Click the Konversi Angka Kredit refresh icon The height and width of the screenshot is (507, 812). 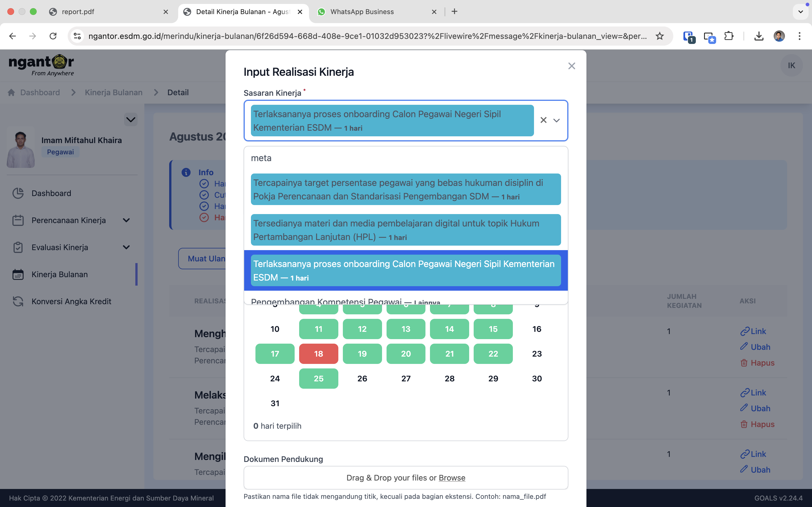click(18, 301)
